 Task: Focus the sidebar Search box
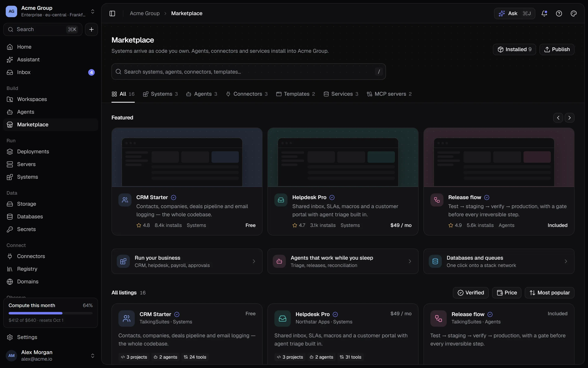point(43,29)
